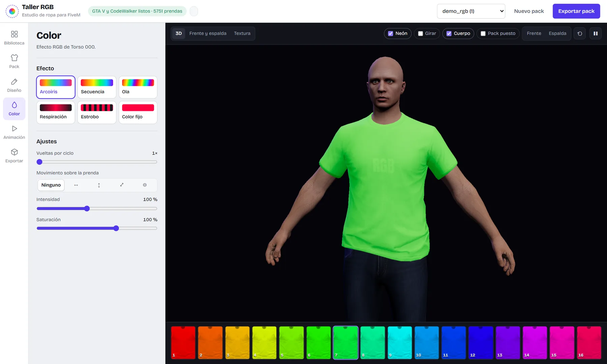Toggle the Cuerpo checkbox
Screen dimensions: 607x364
(x=449, y=33)
